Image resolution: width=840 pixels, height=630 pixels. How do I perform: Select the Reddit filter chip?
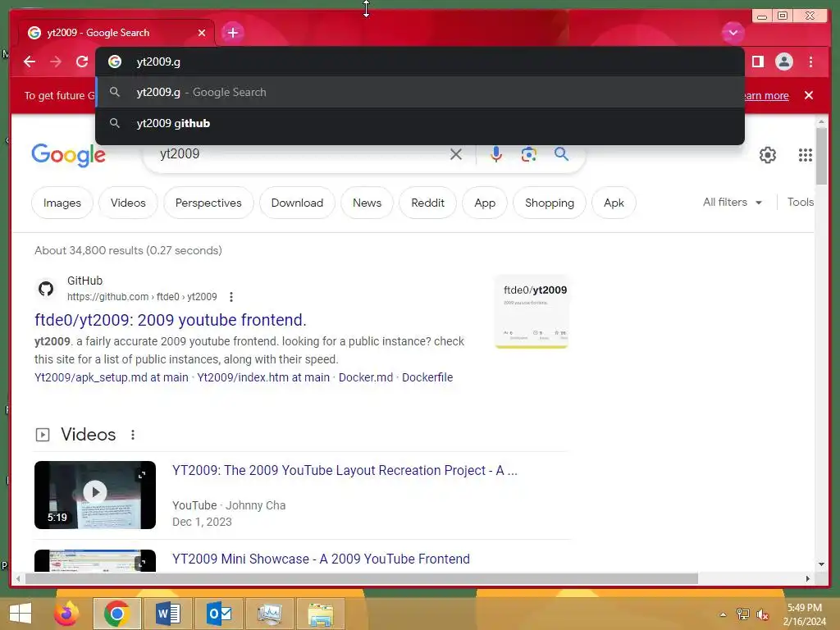pos(427,203)
